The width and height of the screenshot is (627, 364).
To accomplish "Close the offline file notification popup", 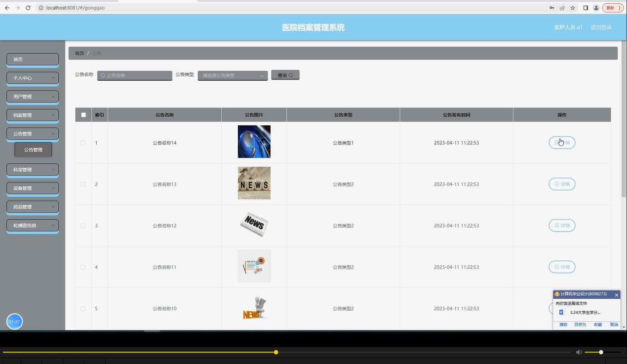I will (x=616, y=295).
